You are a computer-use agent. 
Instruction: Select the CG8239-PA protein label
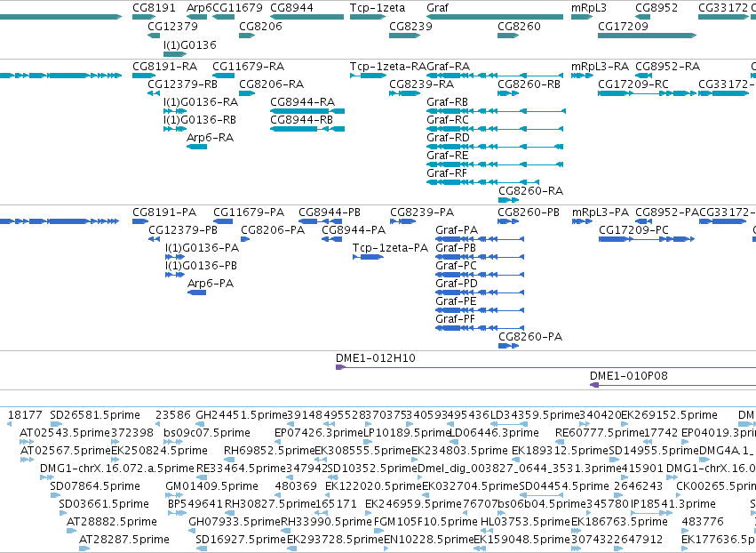[422, 212]
